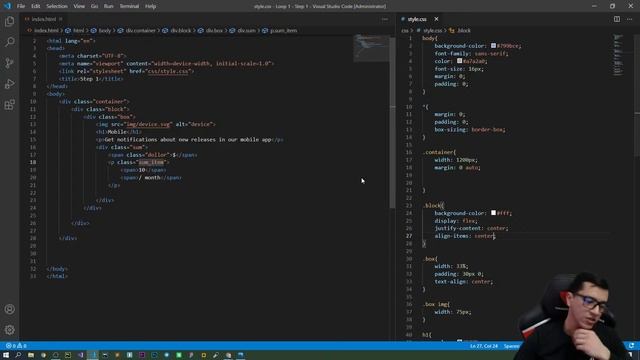This screenshot has height=360, width=640.
Task: Click the style.css editor vertical scrollbar
Action: pos(637,96)
